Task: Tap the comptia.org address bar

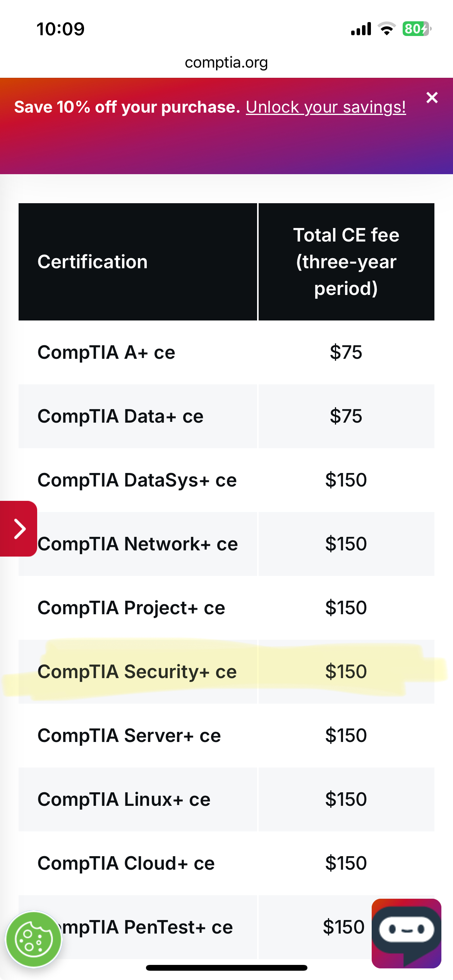Action: click(226, 62)
